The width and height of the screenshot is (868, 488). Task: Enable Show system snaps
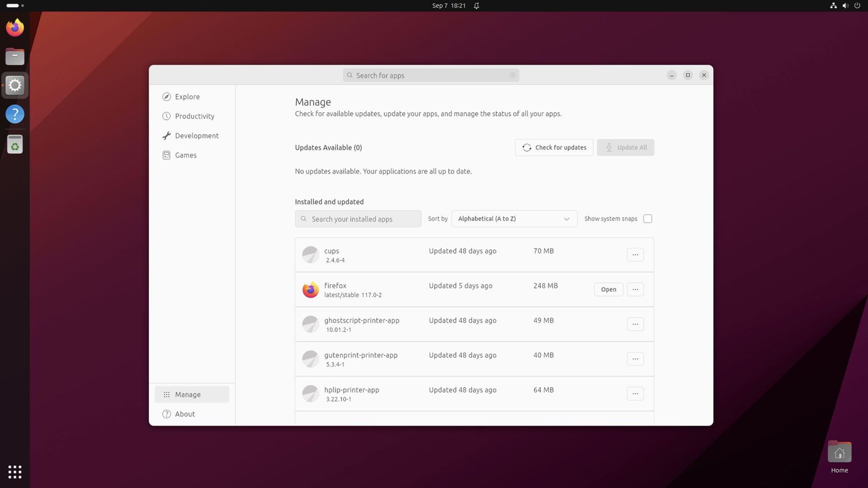click(x=647, y=219)
